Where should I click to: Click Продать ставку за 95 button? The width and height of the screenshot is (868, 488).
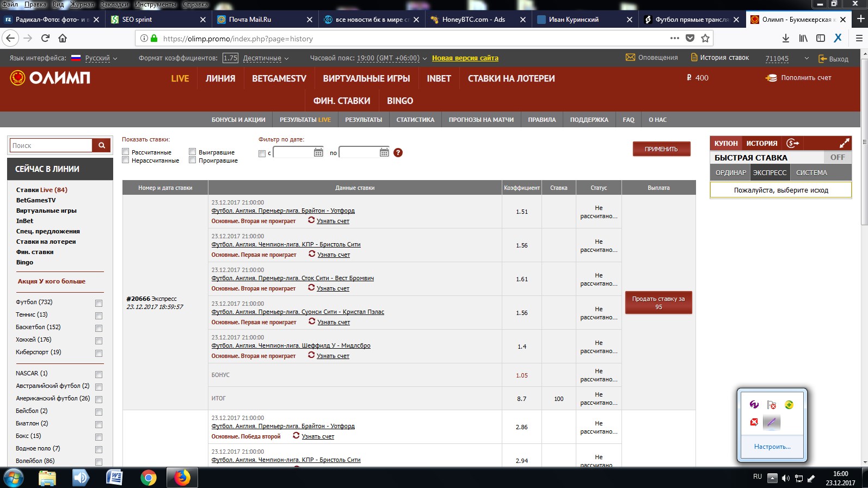(658, 302)
